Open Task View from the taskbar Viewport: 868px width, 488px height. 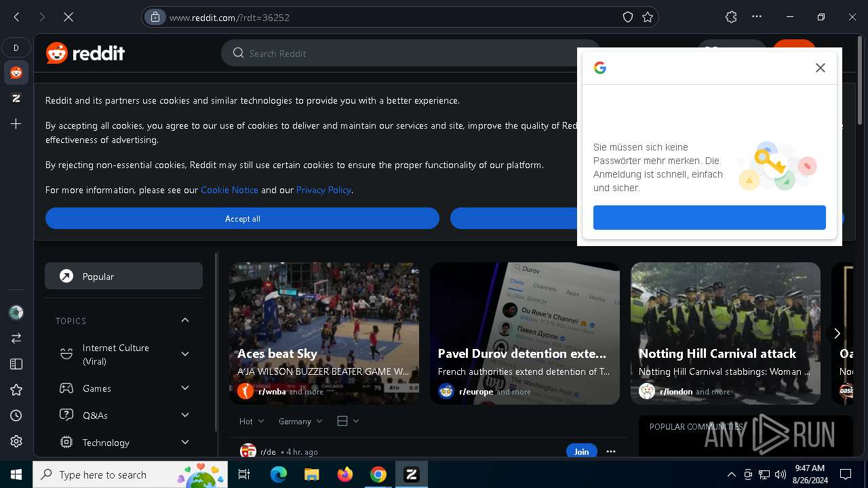pos(244,474)
